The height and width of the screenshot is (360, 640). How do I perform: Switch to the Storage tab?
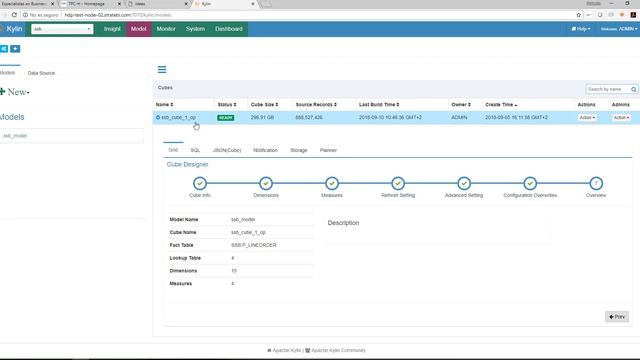pyautogui.click(x=298, y=150)
